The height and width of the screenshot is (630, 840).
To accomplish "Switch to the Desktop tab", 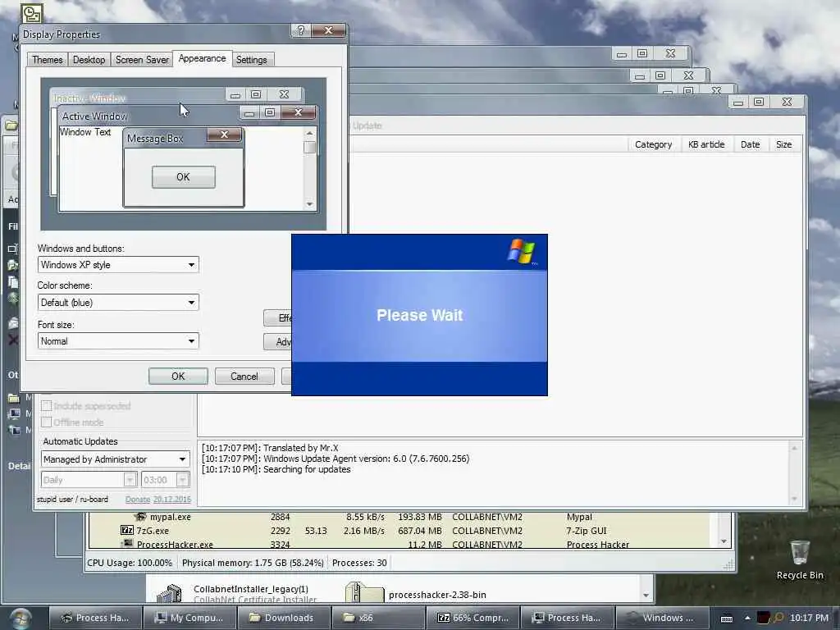I will click(89, 59).
